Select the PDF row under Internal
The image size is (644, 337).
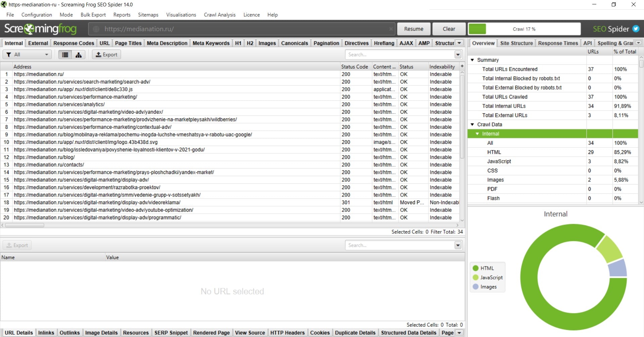(553, 189)
